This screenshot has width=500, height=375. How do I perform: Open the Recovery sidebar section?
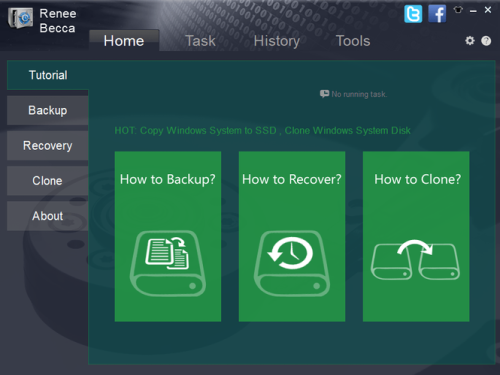point(48,146)
